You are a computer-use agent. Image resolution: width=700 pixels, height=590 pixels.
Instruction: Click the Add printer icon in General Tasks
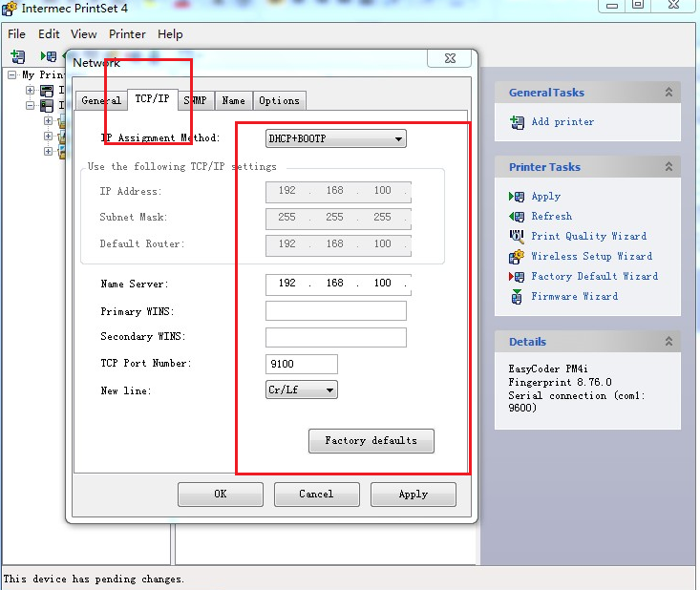coord(517,122)
